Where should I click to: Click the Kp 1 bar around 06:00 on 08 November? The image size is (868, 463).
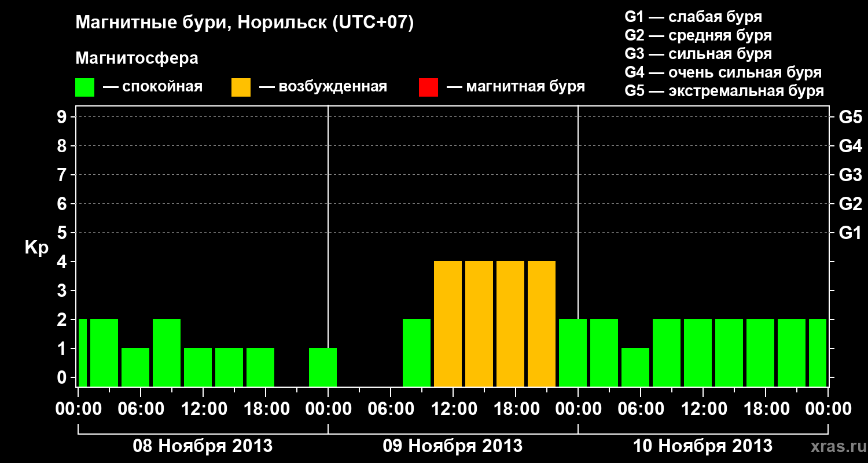click(135, 367)
